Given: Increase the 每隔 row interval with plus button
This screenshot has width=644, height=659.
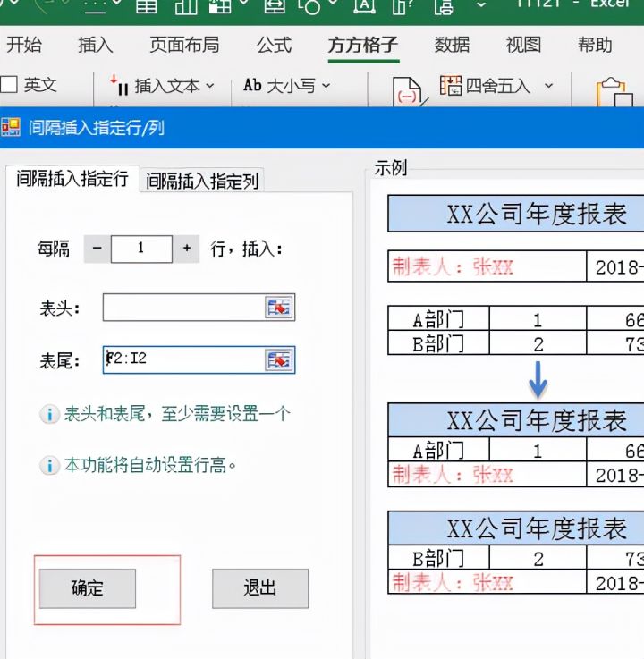Looking at the screenshot, I should click(x=187, y=249).
